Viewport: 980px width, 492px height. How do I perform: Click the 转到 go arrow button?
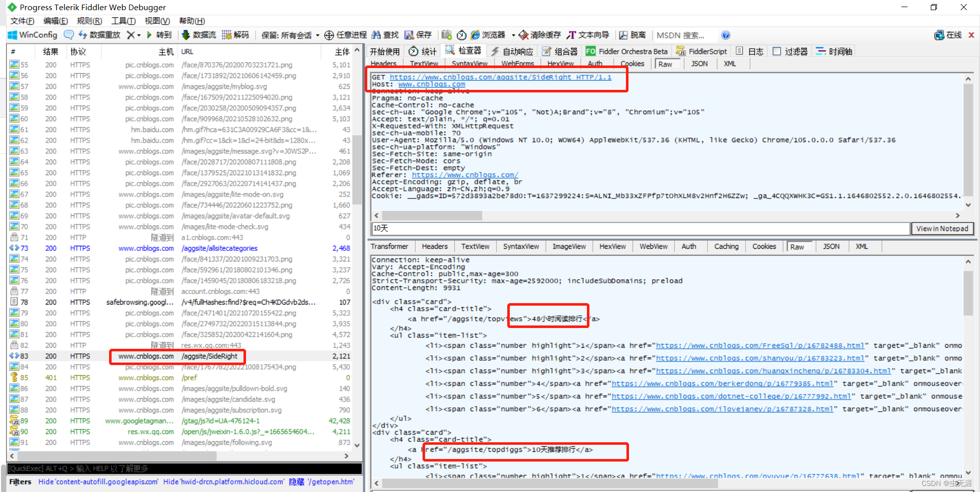pos(159,35)
